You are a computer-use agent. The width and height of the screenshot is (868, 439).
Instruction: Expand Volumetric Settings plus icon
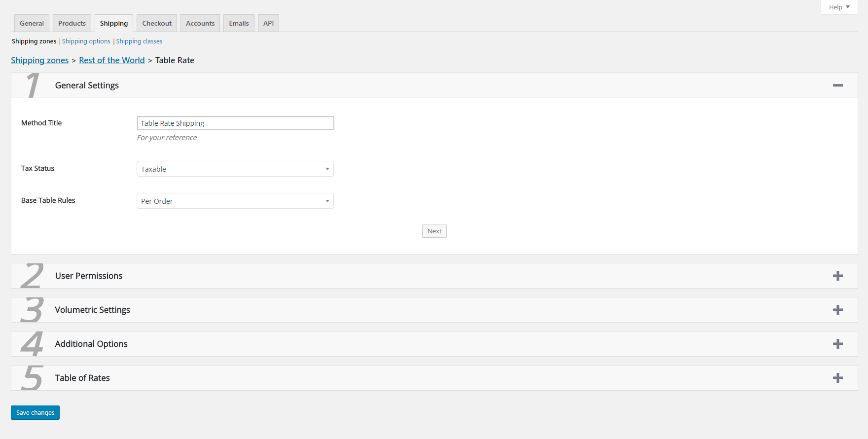tap(837, 310)
